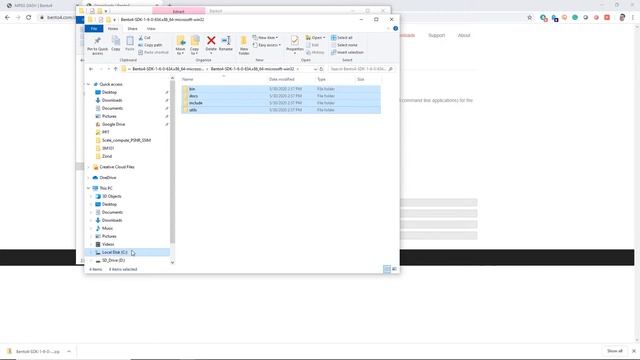
Task: Select the utils folder
Action: point(281,110)
